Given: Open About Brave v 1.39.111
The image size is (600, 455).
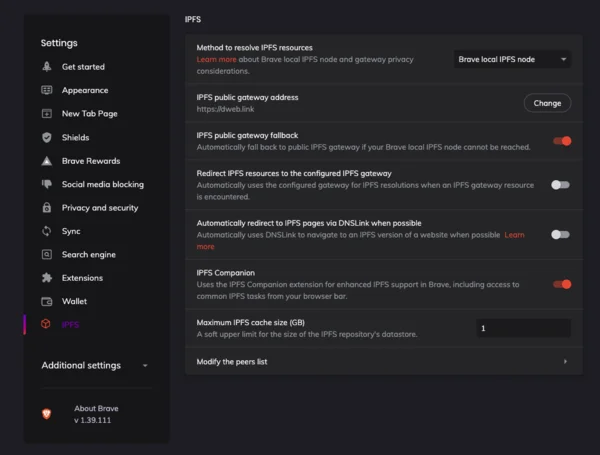Looking at the screenshot, I should [x=96, y=414].
